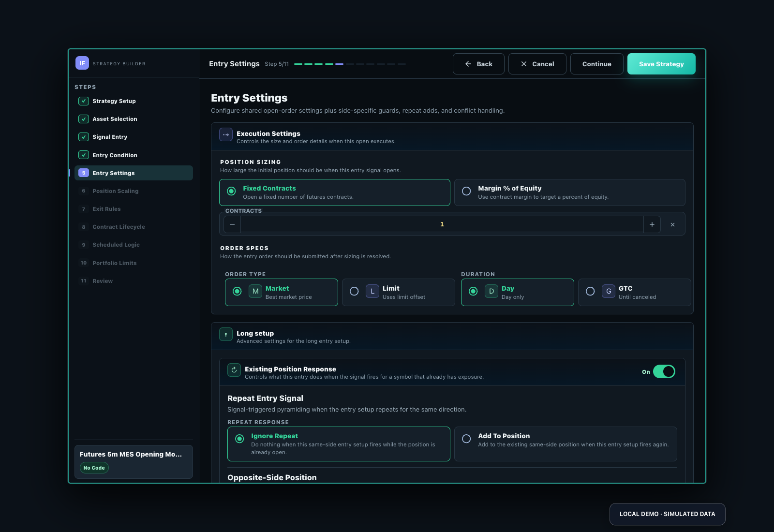
Task: Select Ignore Repeat response option
Action: [x=339, y=444]
